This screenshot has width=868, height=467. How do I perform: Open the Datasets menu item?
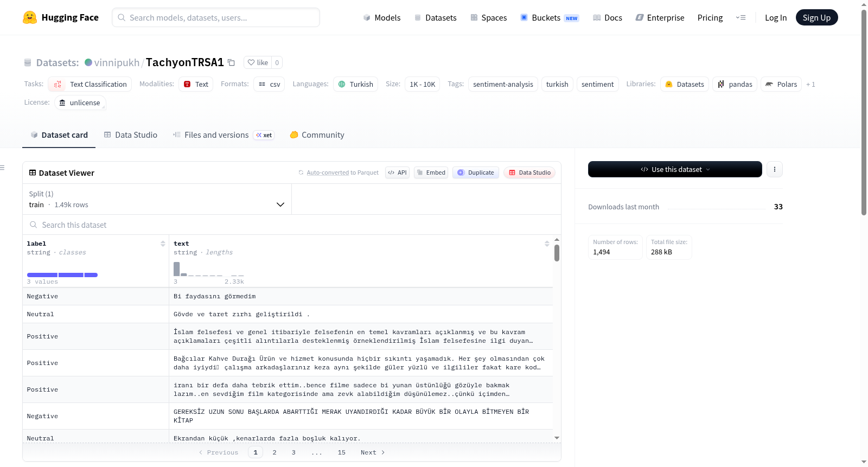[x=436, y=17]
